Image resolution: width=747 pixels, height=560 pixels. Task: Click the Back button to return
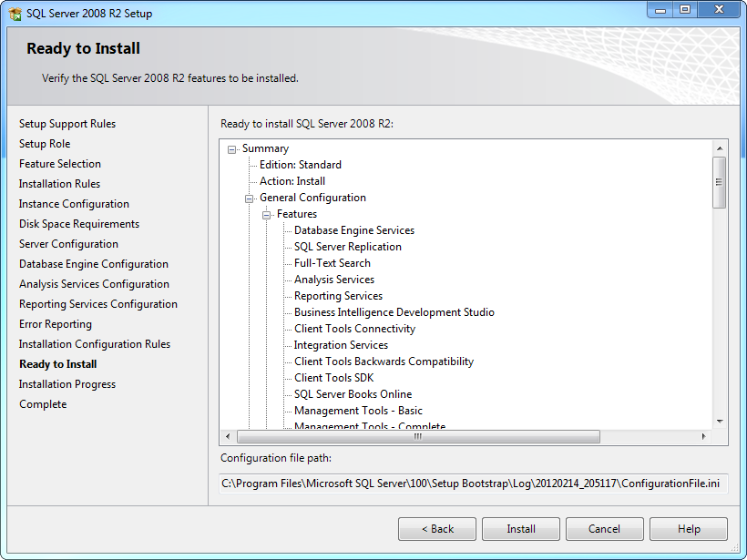click(x=436, y=528)
